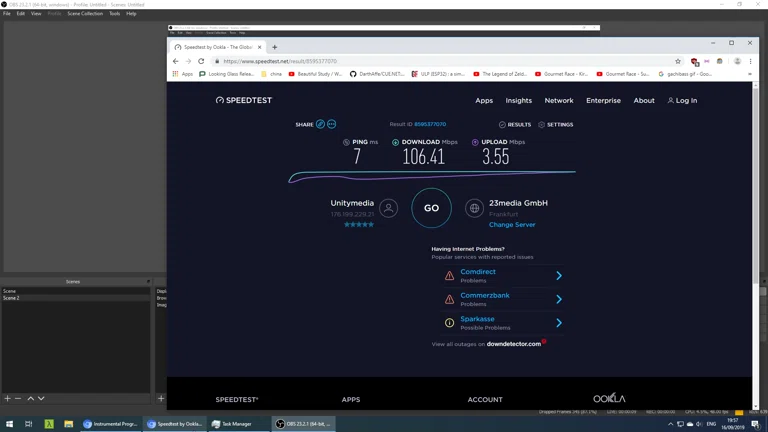768x432 pixels.
Task: Open Speedtest Settings
Action: [x=555, y=125]
